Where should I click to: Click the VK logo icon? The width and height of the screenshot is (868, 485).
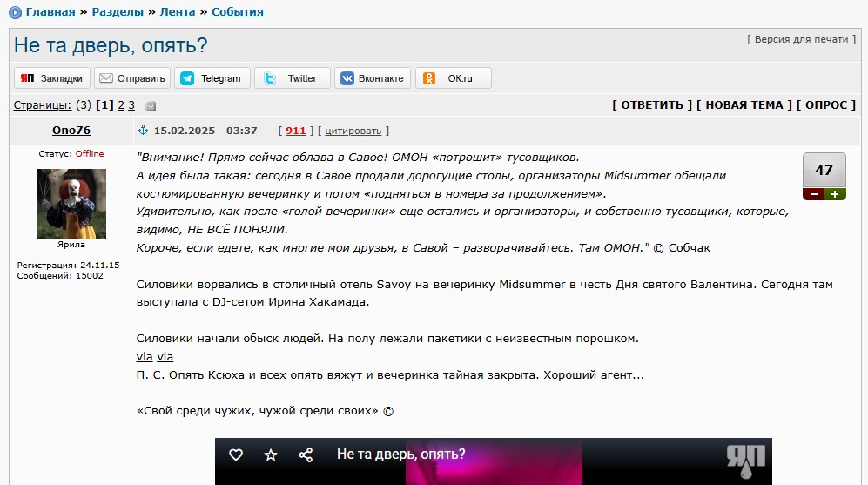click(x=347, y=78)
